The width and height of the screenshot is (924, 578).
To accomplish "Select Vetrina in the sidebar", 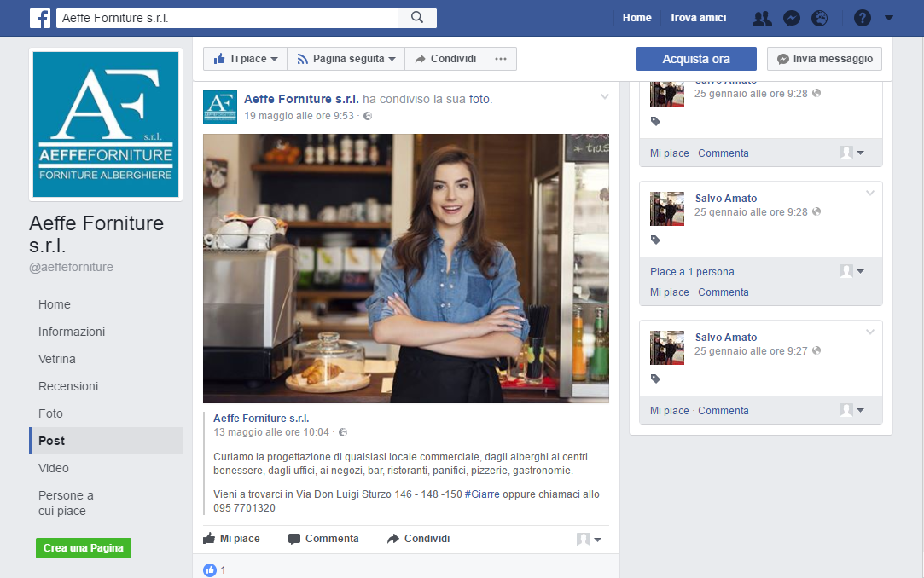I will [x=56, y=359].
